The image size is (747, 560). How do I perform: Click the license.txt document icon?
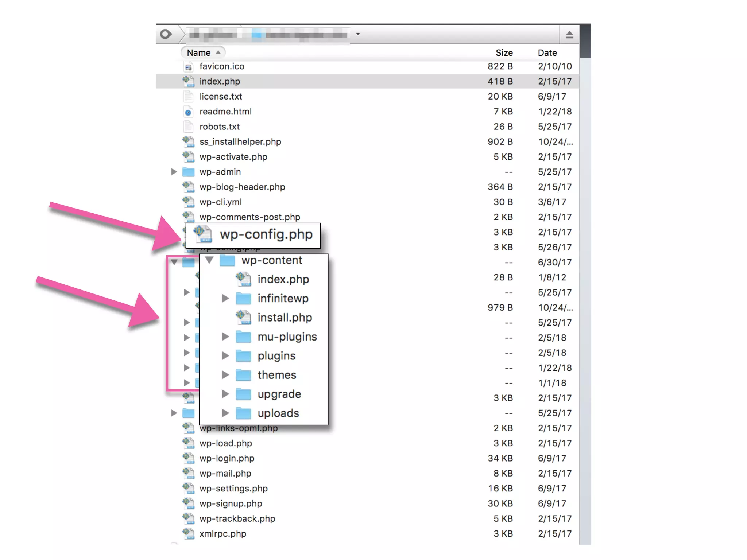[188, 97]
